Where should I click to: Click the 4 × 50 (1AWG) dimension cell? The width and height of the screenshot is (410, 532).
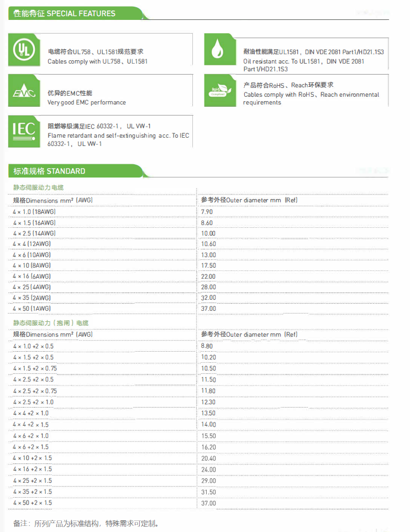[x=32, y=309]
